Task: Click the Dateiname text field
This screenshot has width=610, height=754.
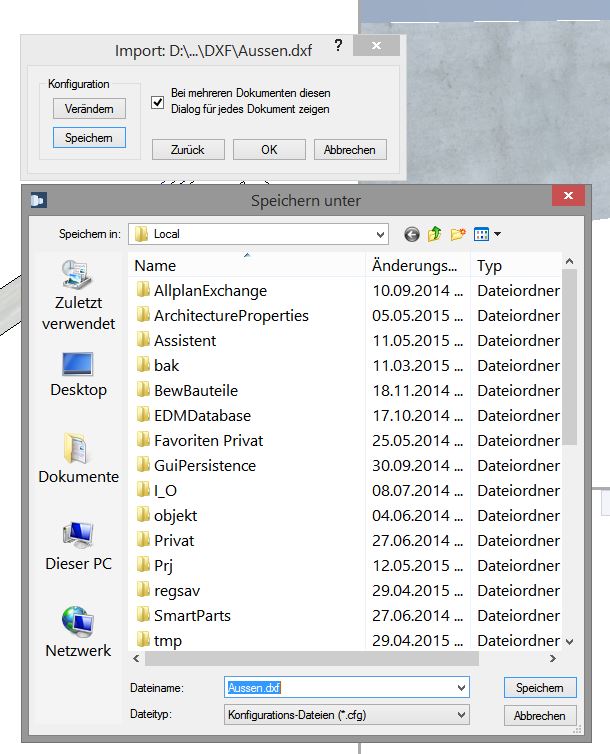Action: (x=338, y=688)
